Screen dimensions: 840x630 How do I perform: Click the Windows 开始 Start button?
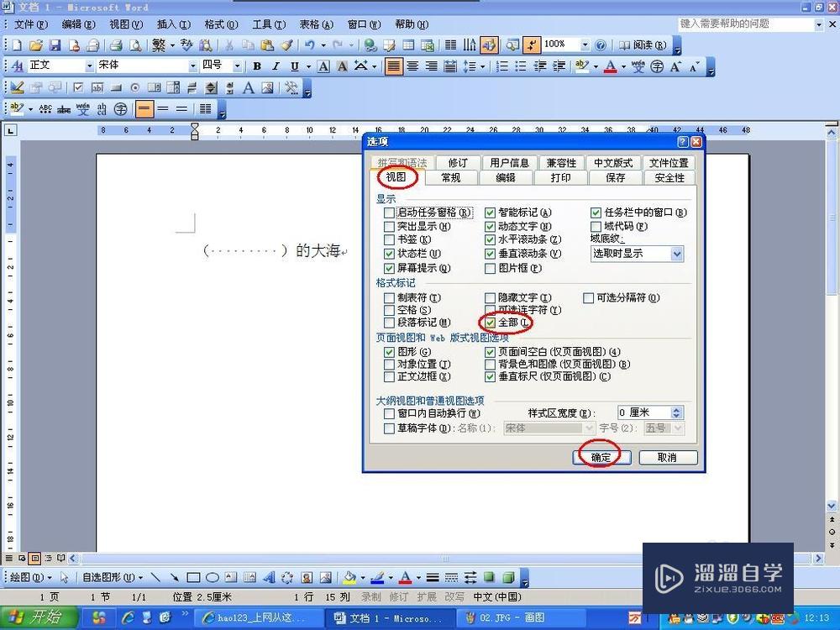point(38,617)
